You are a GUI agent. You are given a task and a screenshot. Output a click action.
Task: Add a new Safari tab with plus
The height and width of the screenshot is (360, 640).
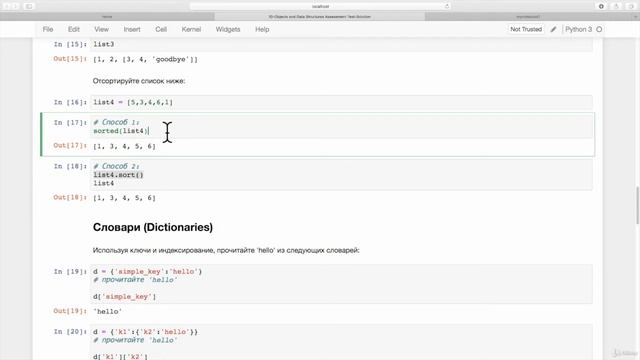click(x=636, y=17)
